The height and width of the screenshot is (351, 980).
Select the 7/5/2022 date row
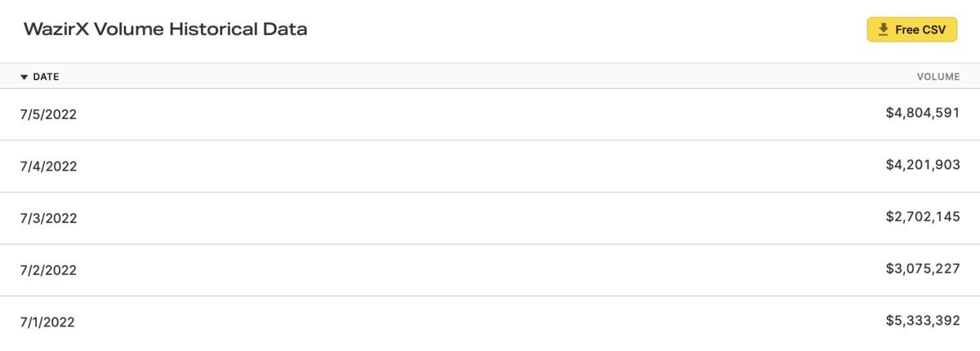tap(490, 114)
